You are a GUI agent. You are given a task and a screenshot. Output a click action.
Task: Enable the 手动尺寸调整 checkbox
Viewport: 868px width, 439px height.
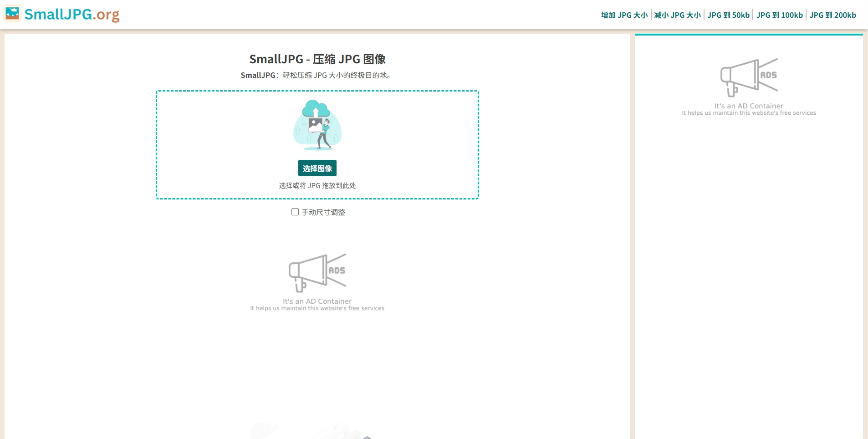click(x=295, y=212)
